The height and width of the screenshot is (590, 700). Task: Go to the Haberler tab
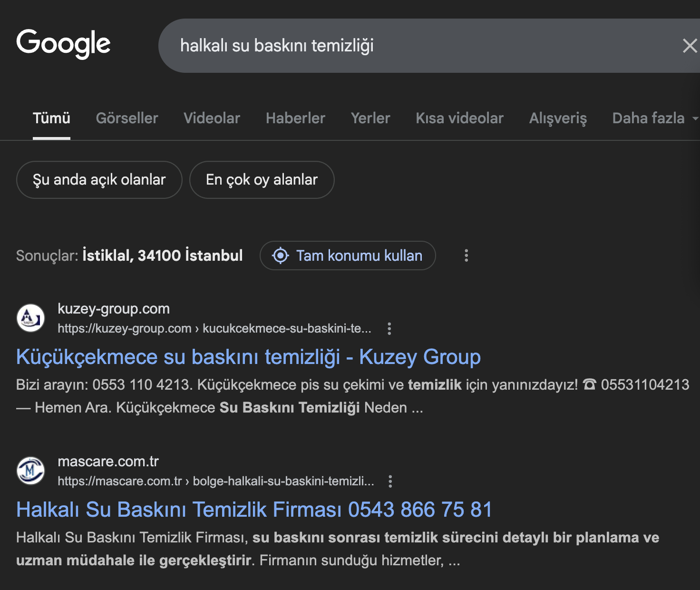pyautogui.click(x=295, y=118)
